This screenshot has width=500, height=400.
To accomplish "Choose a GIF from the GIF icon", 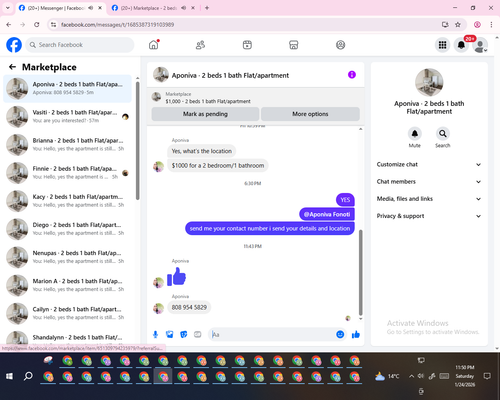I will coord(198,334).
